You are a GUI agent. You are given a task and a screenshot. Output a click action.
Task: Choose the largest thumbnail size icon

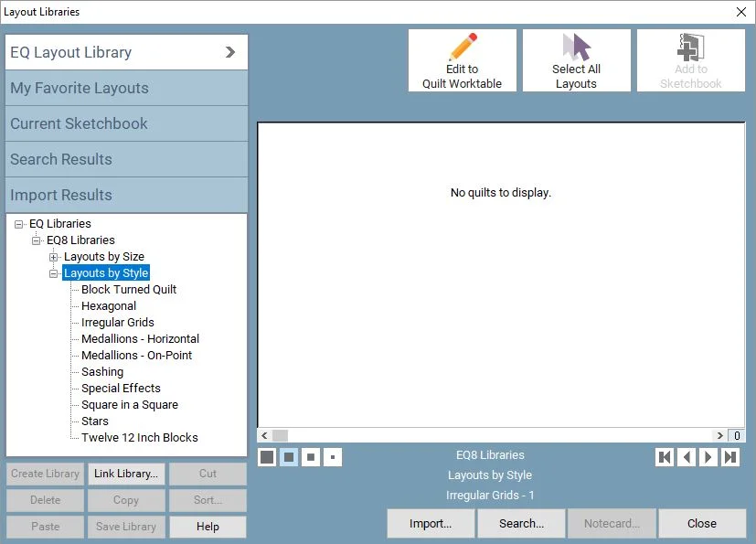pos(267,457)
